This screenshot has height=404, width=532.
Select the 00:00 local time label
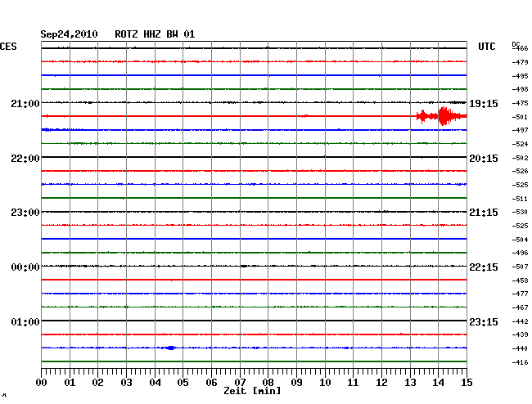25,267
